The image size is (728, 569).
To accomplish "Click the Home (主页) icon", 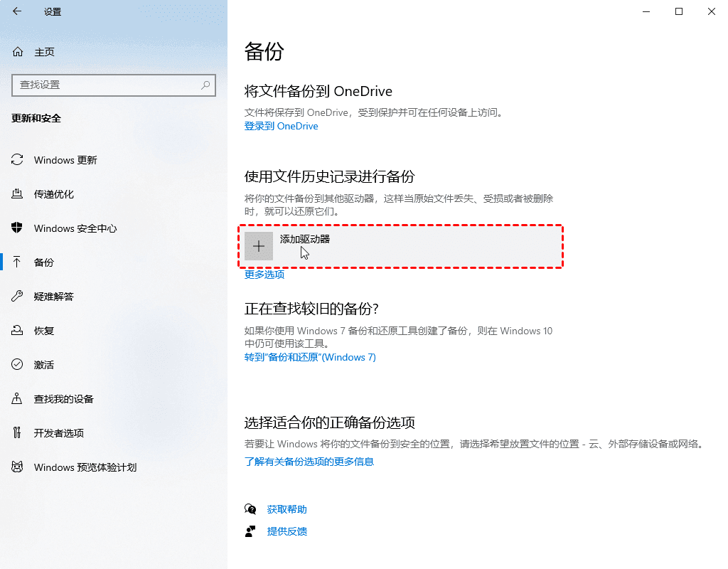I will (x=18, y=52).
